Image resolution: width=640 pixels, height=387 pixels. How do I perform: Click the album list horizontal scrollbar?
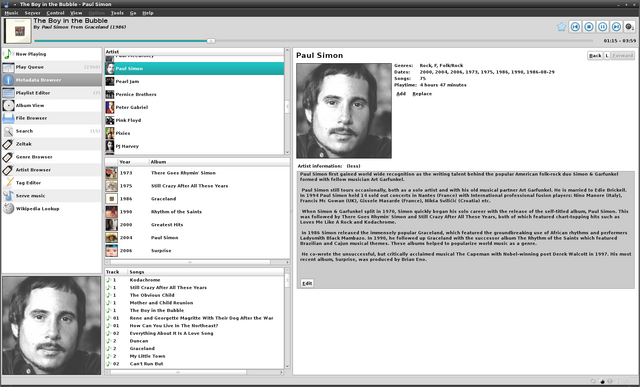tap(190, 262)
